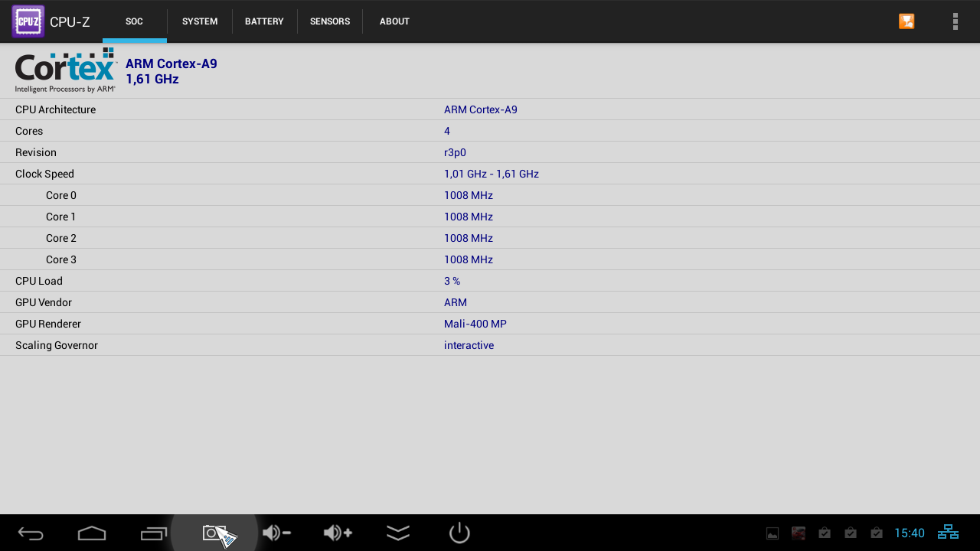Select the ARM Cortex-A9 1,61 GHz heading
The width and height of the screenshot is (980, 551).
click(x=171, y=71)
